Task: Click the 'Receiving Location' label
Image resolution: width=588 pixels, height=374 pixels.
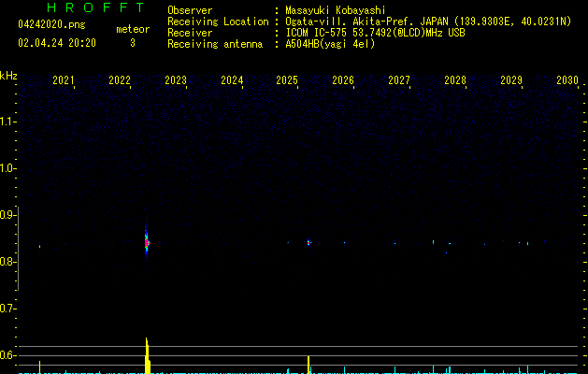Action: pyautogui.click(x=218, y=22)
